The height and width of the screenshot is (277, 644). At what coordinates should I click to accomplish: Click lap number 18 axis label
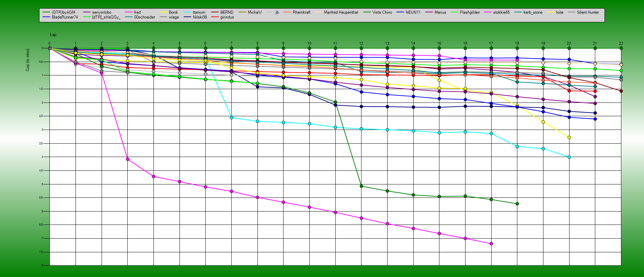pos(517,44)
